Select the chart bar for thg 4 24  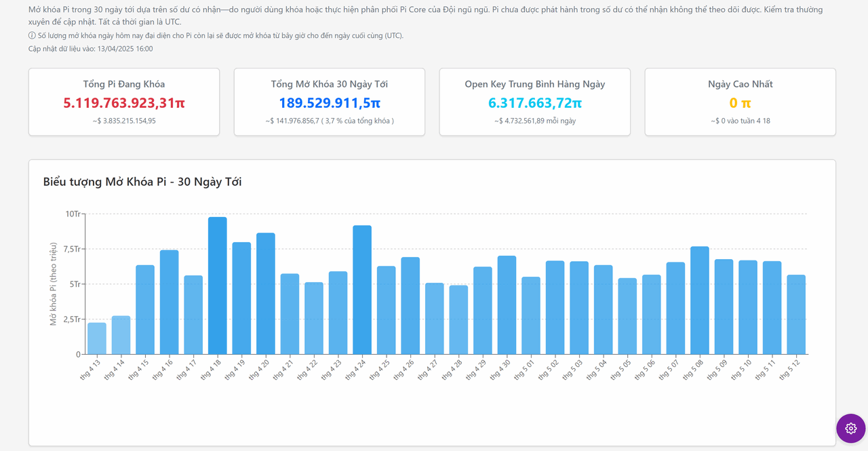tap(362, 290)
